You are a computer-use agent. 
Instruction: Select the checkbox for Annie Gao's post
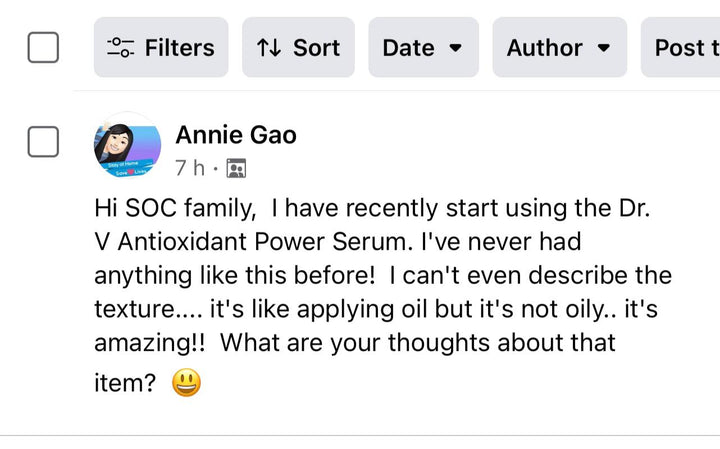(43, 142)
